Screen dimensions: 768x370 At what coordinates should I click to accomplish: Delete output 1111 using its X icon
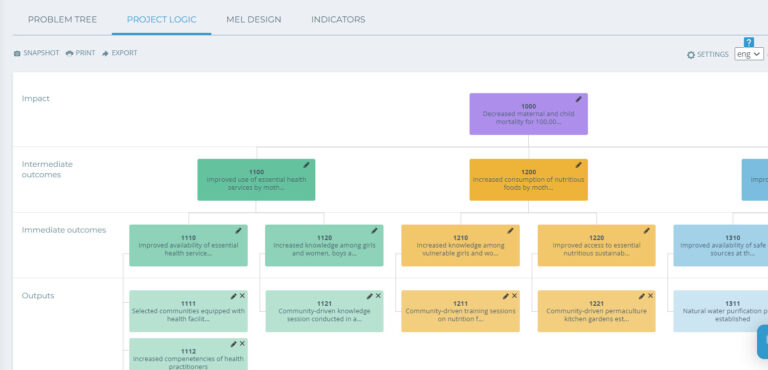(242, 296)
